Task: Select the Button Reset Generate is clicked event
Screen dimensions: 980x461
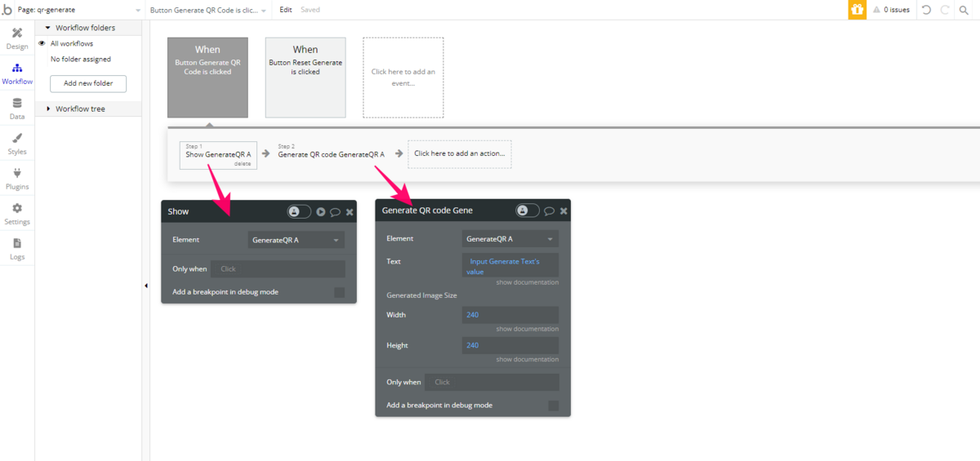Action: click(305, 78)
